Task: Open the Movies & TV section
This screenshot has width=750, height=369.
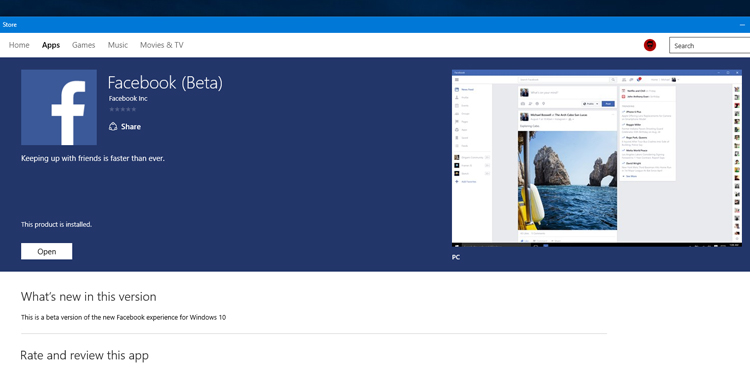Action: click(x=162, y=45)
